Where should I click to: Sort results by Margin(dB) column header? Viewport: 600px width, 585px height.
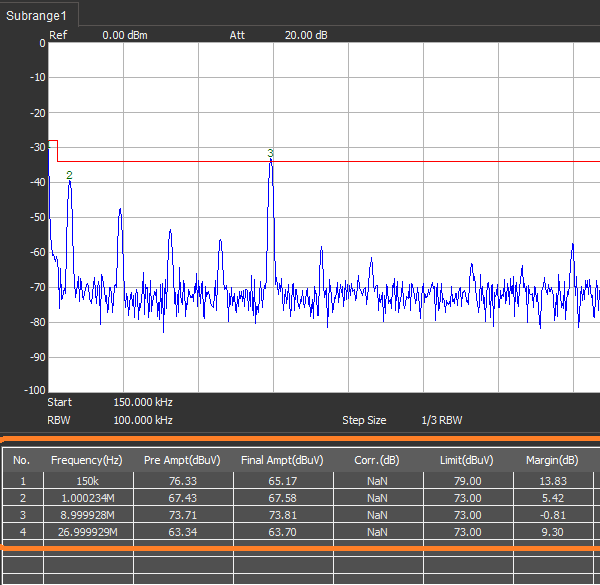553,460
